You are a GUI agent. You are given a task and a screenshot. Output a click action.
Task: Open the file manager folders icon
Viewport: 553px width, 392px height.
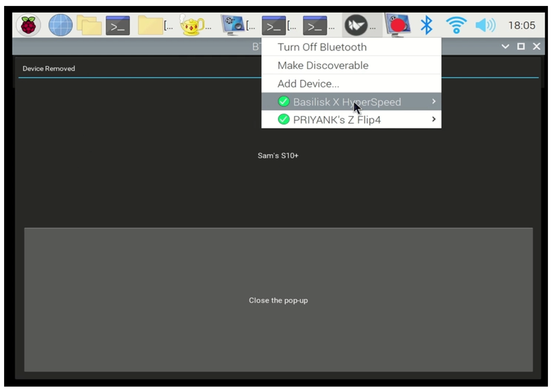pos(89,25)
